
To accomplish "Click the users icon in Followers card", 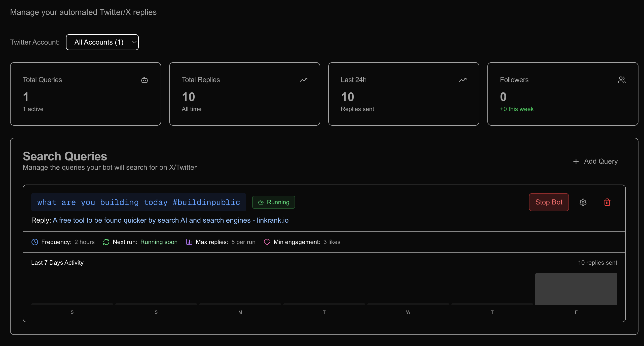I will 622,80.
